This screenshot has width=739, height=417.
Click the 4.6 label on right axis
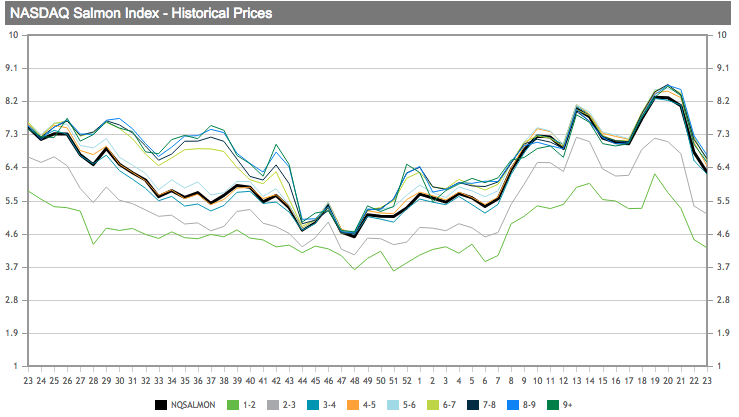coord(723,234)
